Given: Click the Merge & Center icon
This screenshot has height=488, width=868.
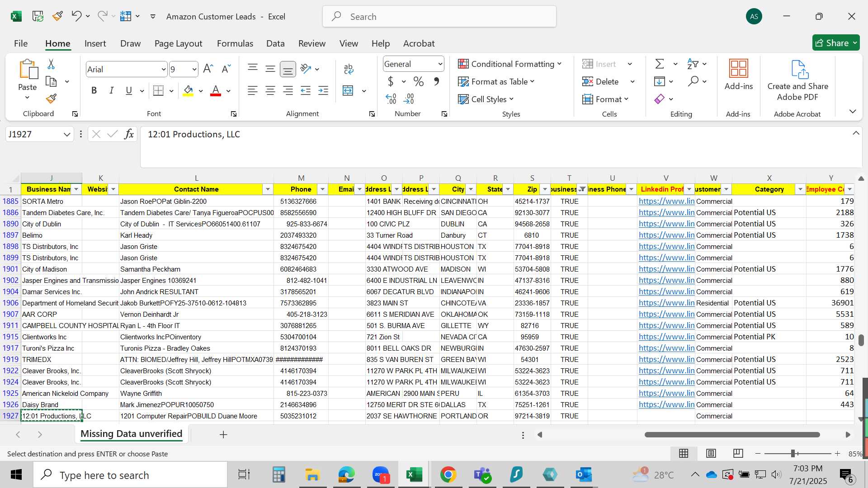Looking at the screenshot, I should (348, 90).
